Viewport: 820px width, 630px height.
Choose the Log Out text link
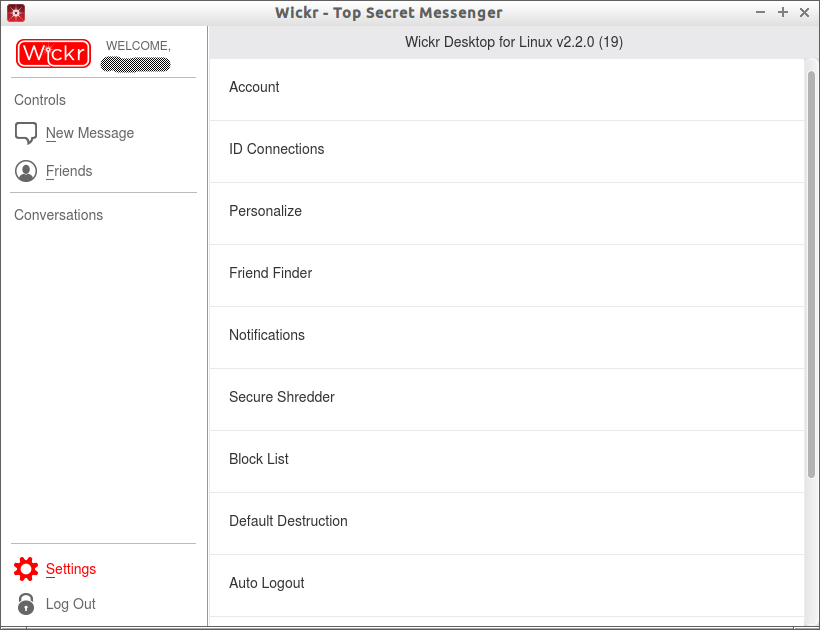click(71, 604)
